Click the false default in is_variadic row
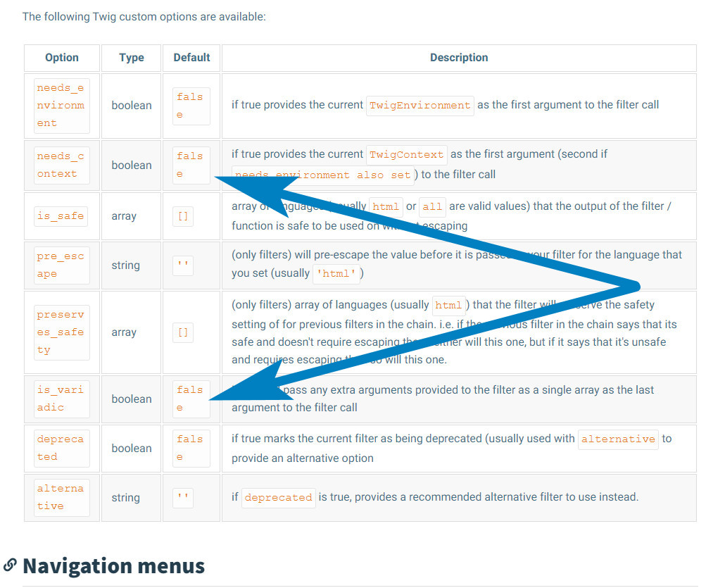This screenshot has width=725, height=588. click(x=191, y=399)
